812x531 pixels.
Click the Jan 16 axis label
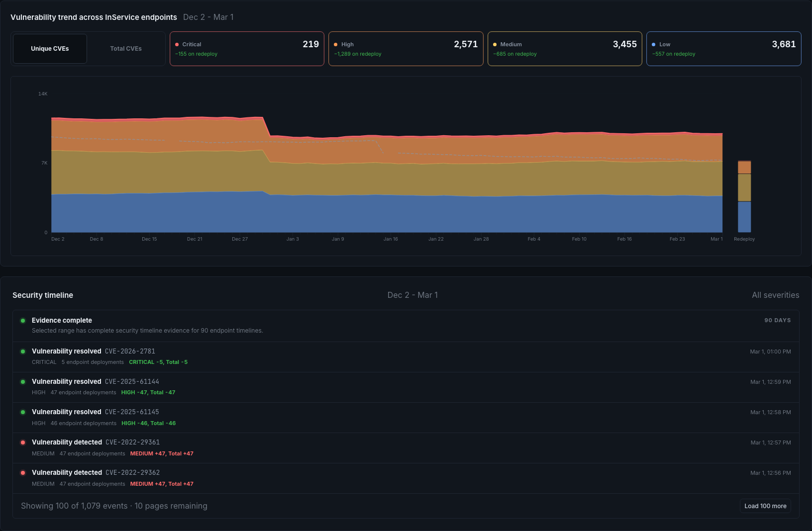(x=391, y=239)
